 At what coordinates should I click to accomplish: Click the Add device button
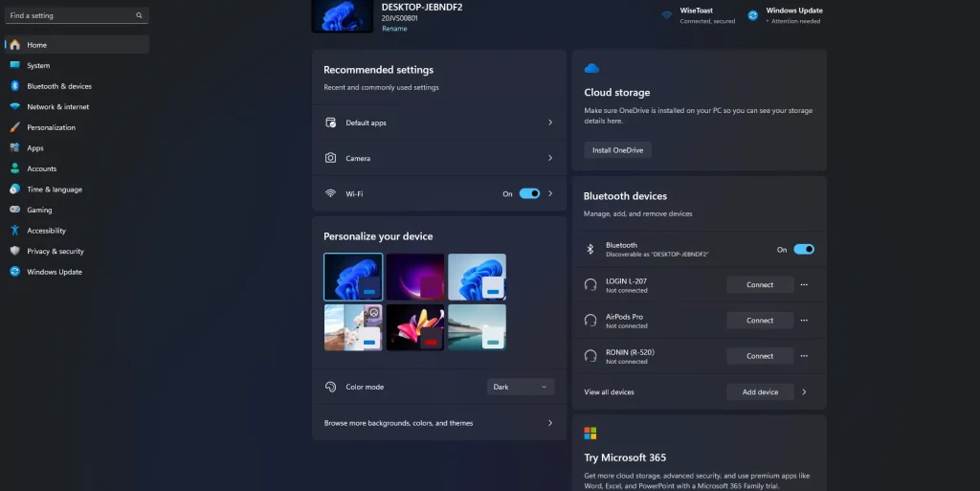click(x=759, y=391)
